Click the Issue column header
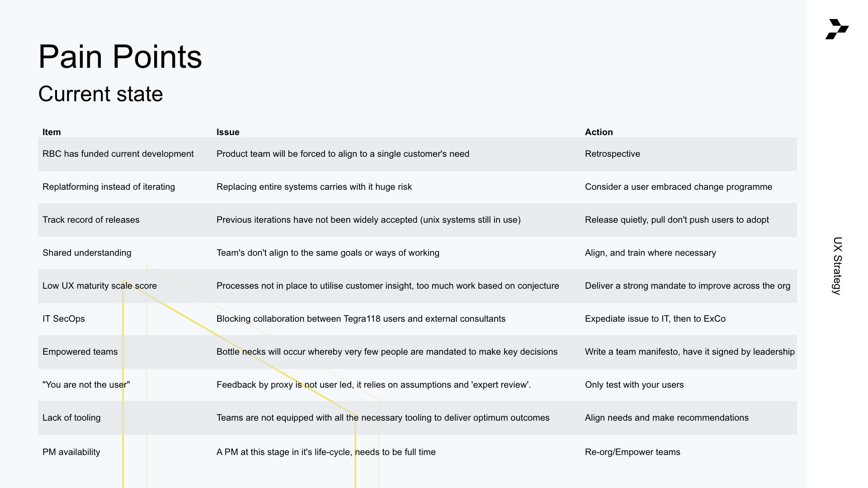 [228, 132]
